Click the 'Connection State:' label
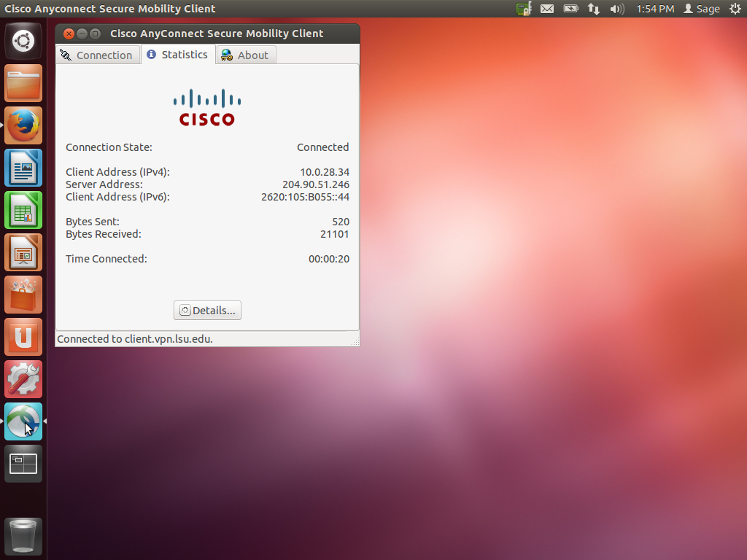Screen dimensions: 747x560 (109, 147)
